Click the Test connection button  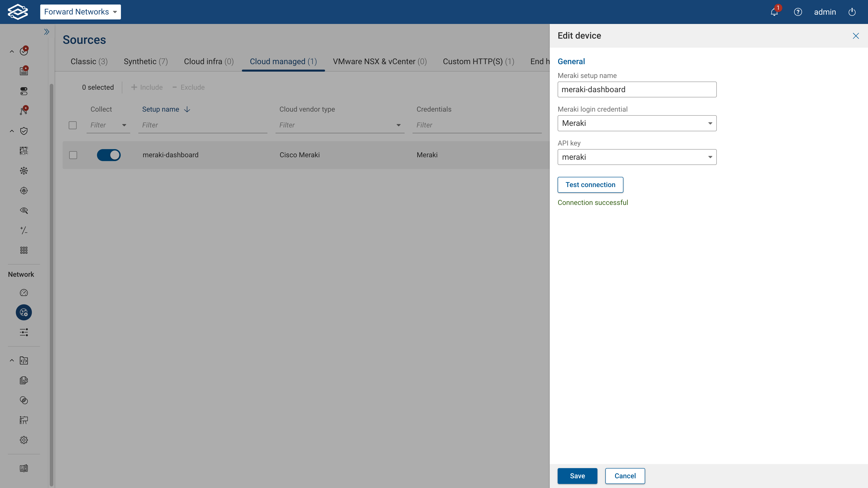point(590,185)
